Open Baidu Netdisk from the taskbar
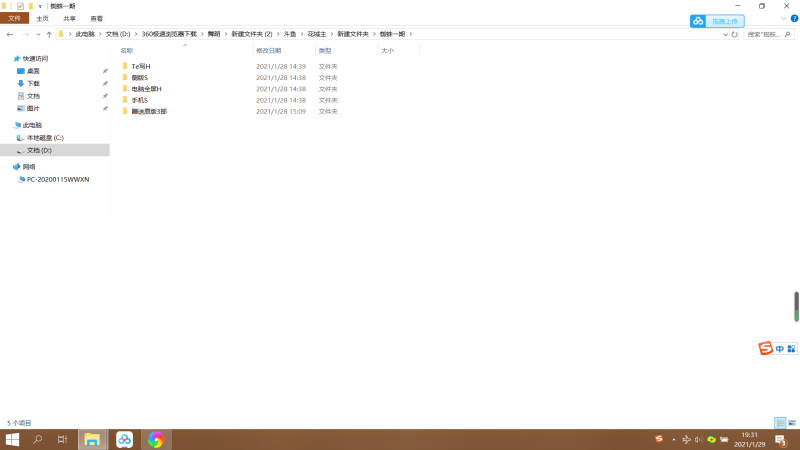800x450 pixels. coord(124,439)
